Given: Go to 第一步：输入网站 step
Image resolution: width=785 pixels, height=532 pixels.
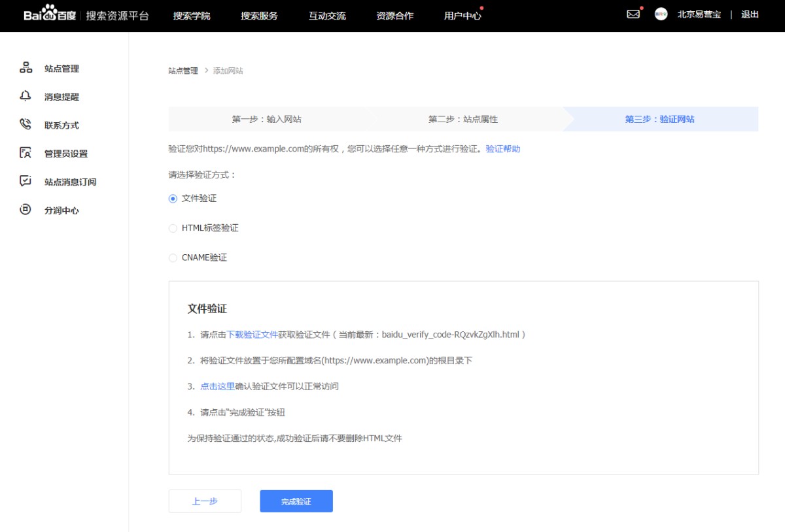Looking at the screenshot, I should 266,120.
